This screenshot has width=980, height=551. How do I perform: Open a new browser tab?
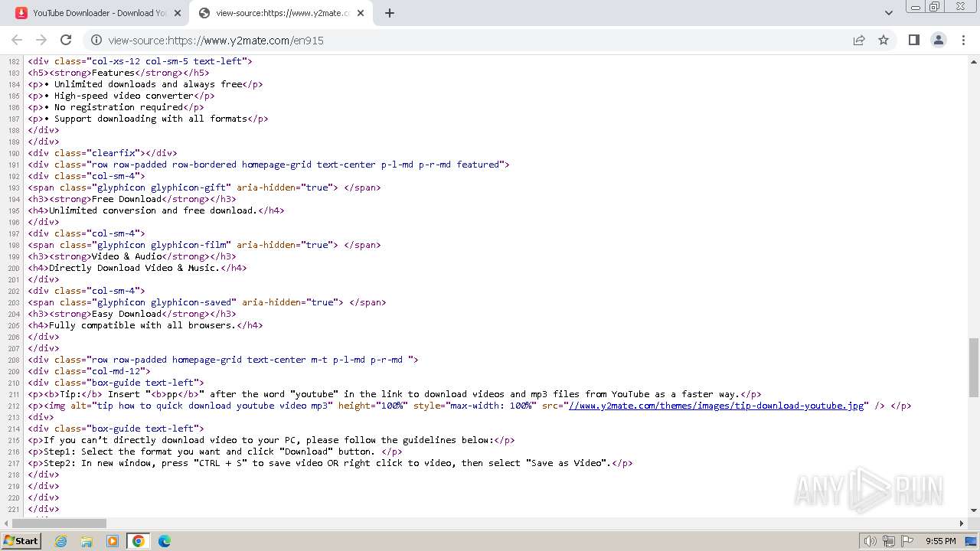[389, 13]
